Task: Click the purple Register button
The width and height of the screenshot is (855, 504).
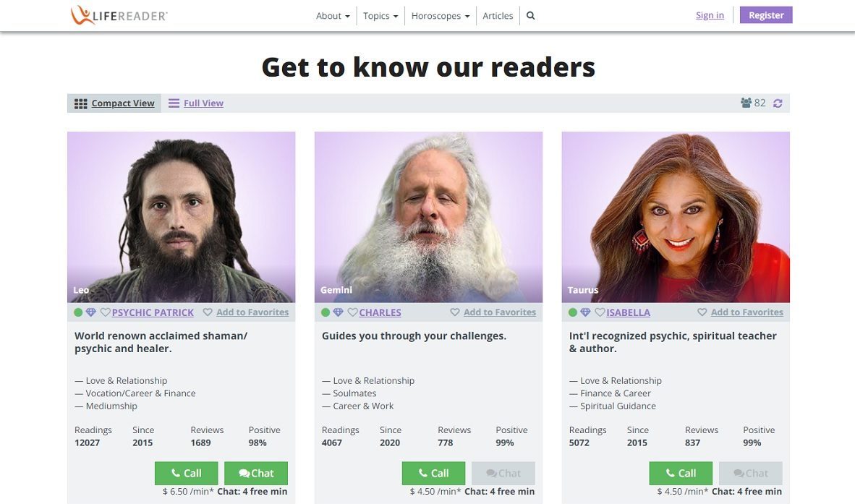Action: coord(765,15)
